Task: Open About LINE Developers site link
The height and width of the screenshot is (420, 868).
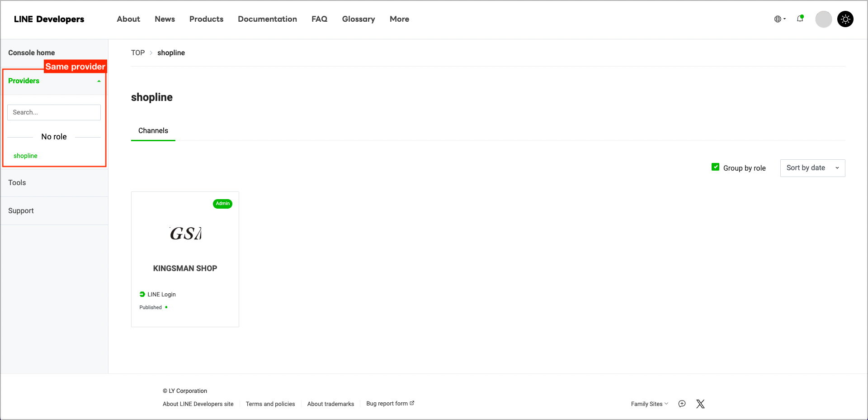Action: pyautogui.click(x=198, y=404)
